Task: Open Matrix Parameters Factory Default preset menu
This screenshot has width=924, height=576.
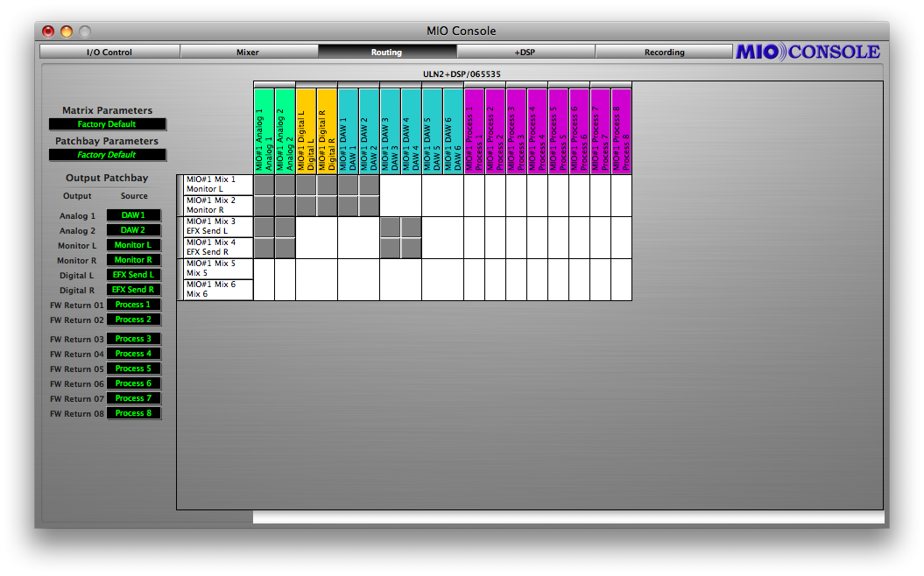Action: point(107,124)
